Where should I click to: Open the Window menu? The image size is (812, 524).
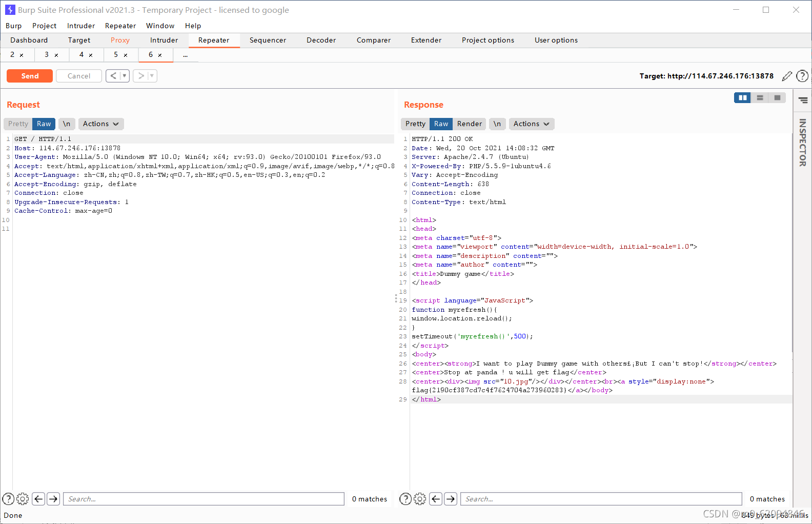click(x=160, y=26)
